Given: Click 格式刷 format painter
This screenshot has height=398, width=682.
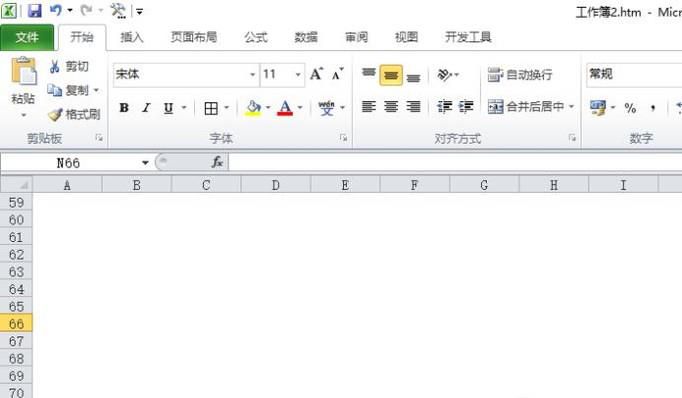Looking at the screenshot, I should click(74, 114).
